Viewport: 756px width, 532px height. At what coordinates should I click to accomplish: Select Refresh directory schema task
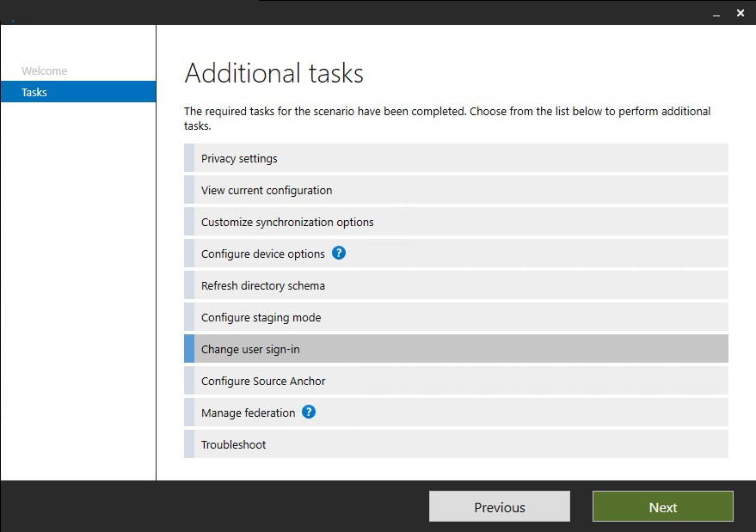[456, 285]
